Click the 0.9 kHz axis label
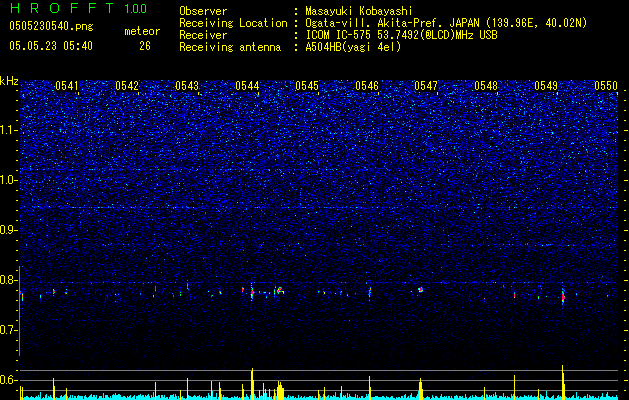The width and height of the screenshot is (629, 400). point(9,230)
